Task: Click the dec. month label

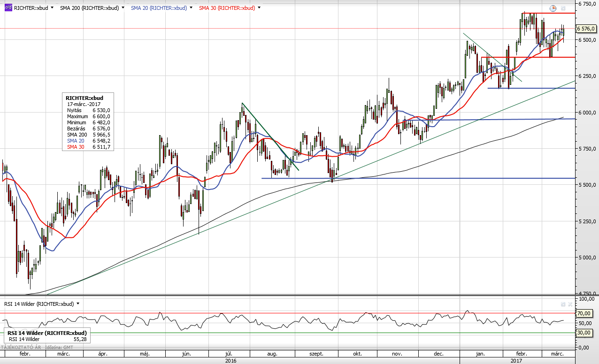Action: point(439,354)
